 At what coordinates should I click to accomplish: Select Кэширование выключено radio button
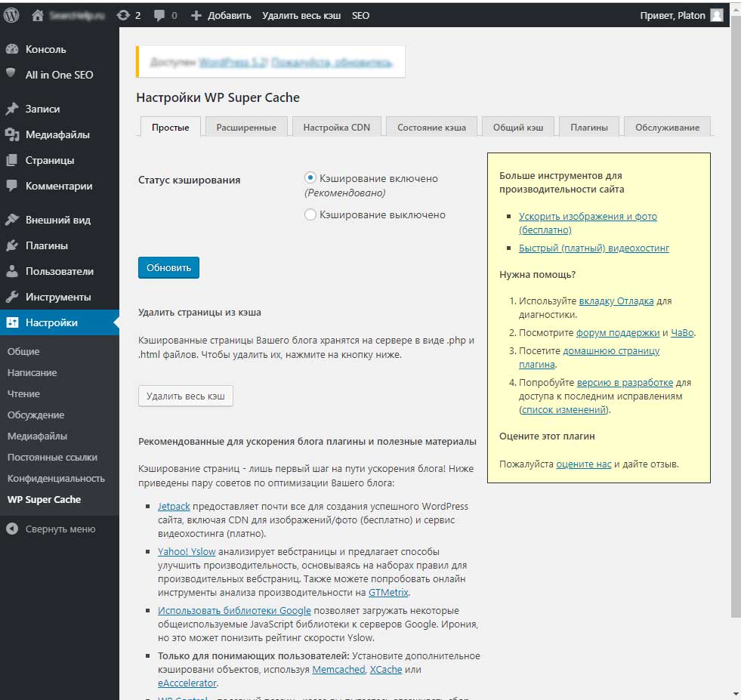coord(310,214)
